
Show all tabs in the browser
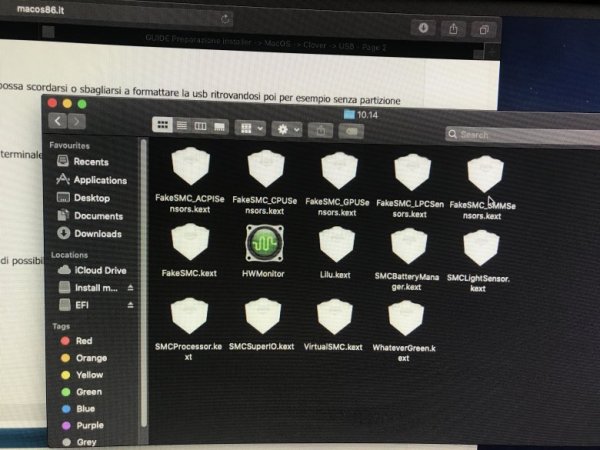484,29
